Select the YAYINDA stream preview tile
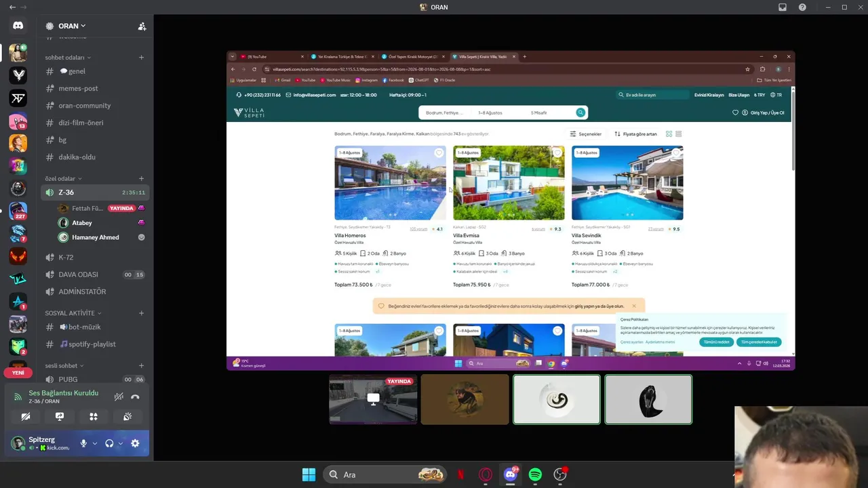Viewport: 868px width, 488px height. coord(373,399)
